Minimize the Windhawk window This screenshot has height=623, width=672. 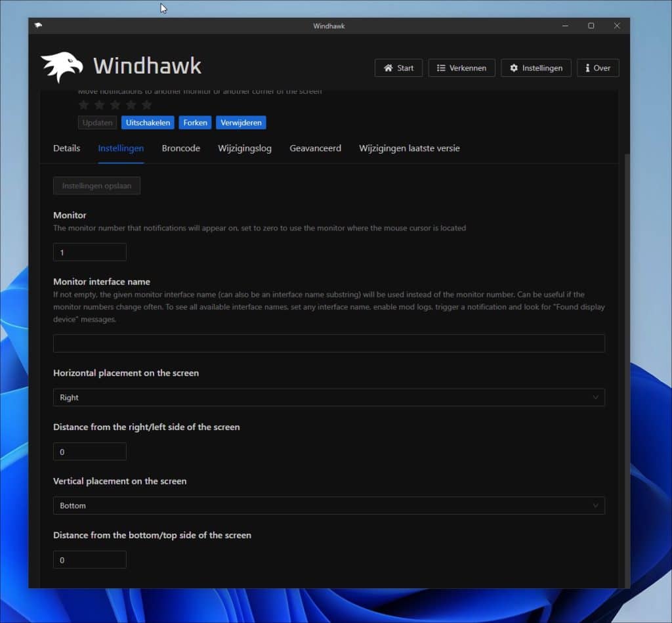click(565, 26)
